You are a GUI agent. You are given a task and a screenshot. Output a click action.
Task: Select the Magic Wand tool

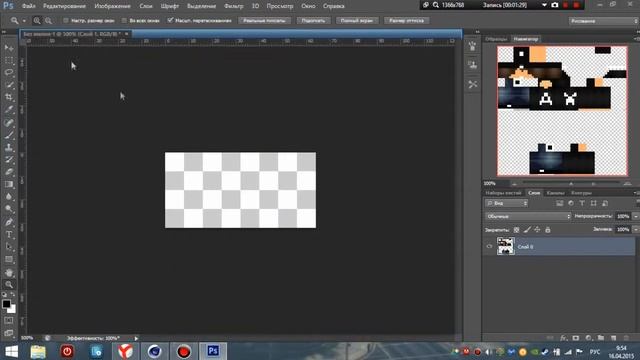[9, 85]
